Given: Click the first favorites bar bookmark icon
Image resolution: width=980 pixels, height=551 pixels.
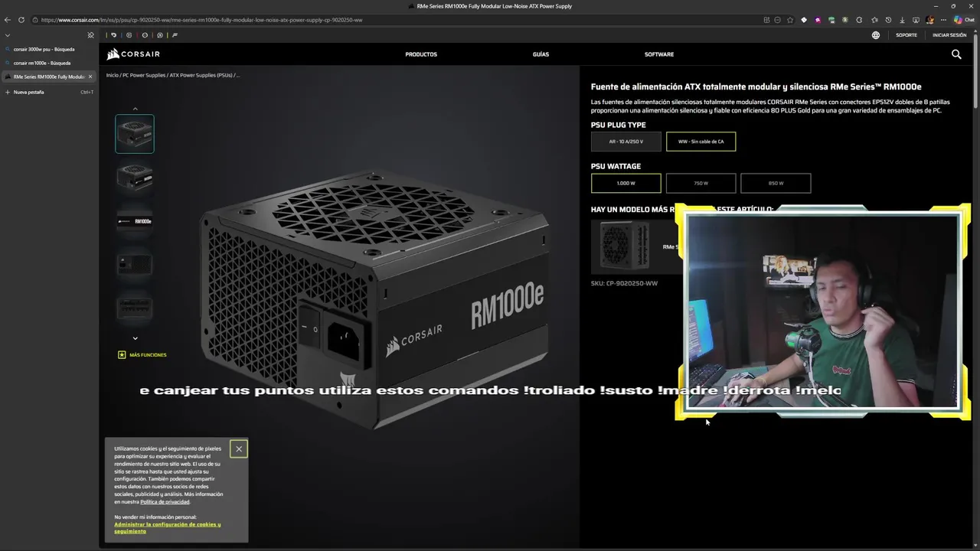Looking at the screenshot, I should [113, 35].
